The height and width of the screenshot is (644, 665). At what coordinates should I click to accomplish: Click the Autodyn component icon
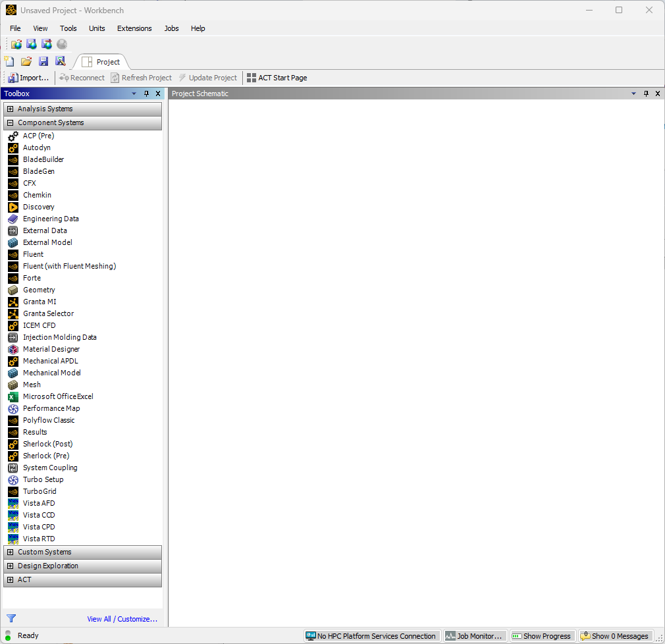point(13,148)
